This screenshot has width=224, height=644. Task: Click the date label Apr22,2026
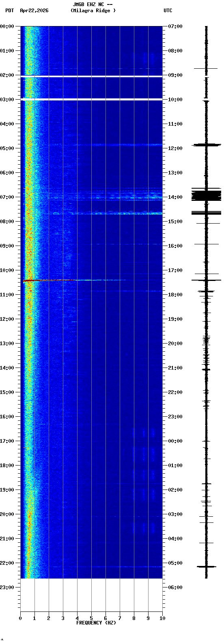34,11
